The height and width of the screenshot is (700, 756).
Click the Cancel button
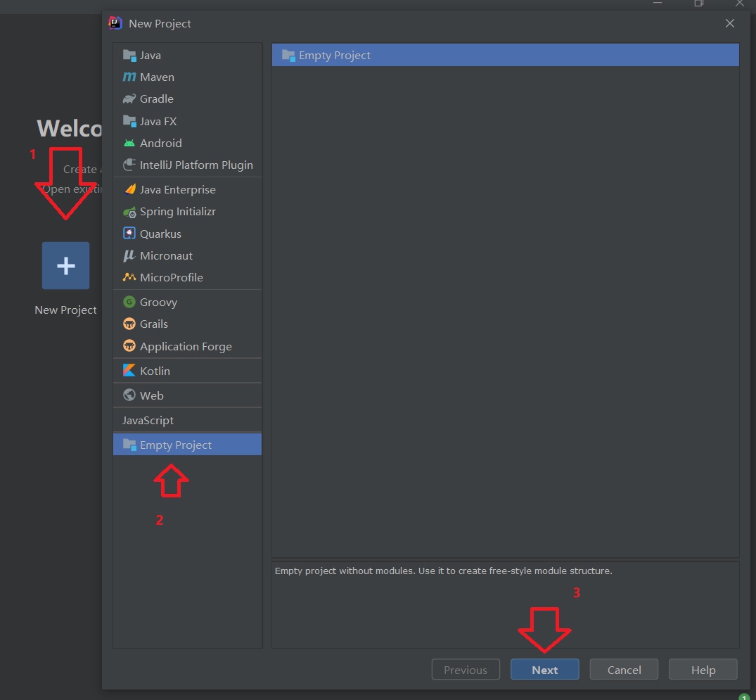coord(624,670)
